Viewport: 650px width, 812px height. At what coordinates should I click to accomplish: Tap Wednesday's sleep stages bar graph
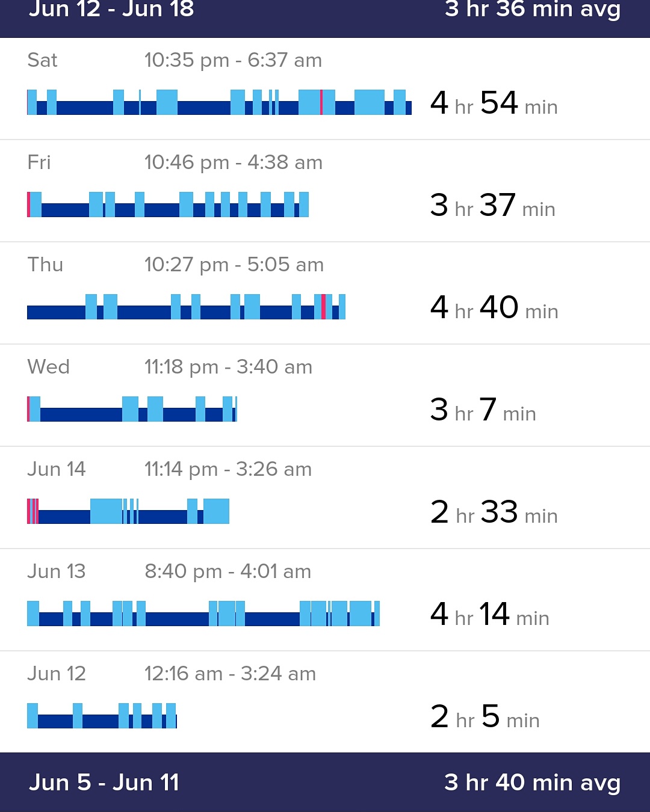tap(132, 409)
